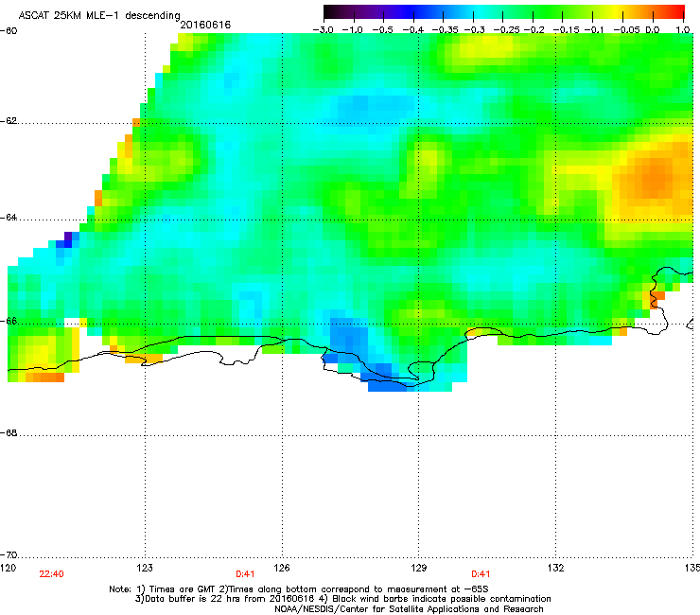Viewport: 700px width, 615px height.
Task: Click the colorbar label 1.0
Action: [x=683, y=30]
